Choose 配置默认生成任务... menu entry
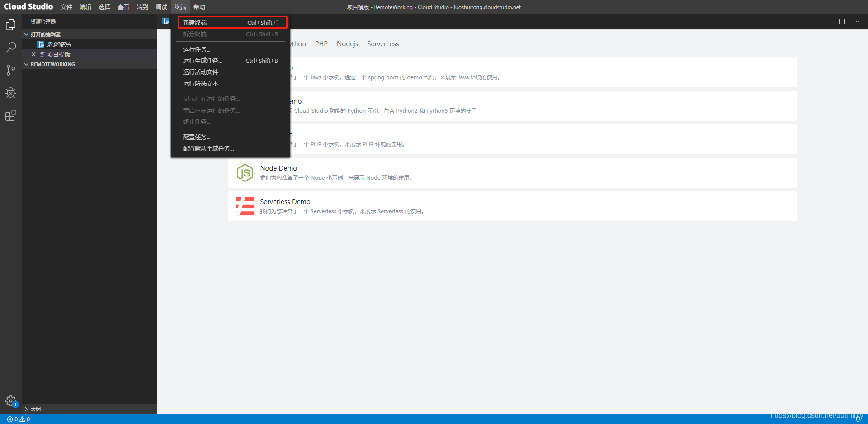Screen dimensions: 868x424 (x=231, y=148)
